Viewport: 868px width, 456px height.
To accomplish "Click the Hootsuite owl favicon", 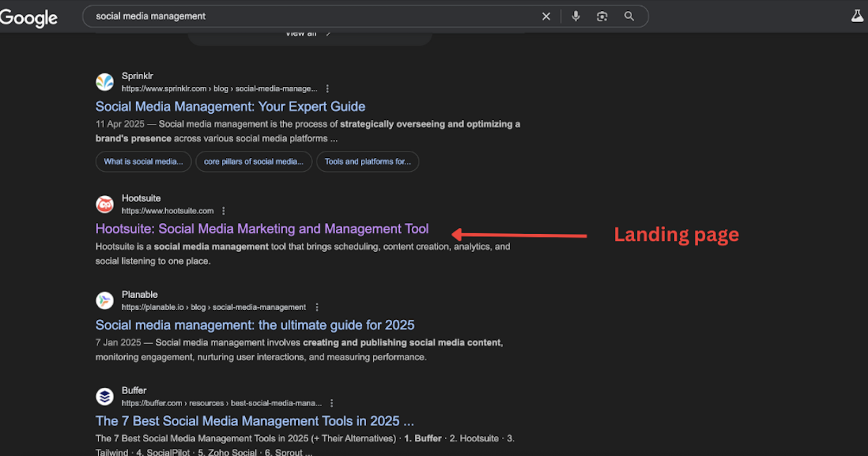I will 105,204.
